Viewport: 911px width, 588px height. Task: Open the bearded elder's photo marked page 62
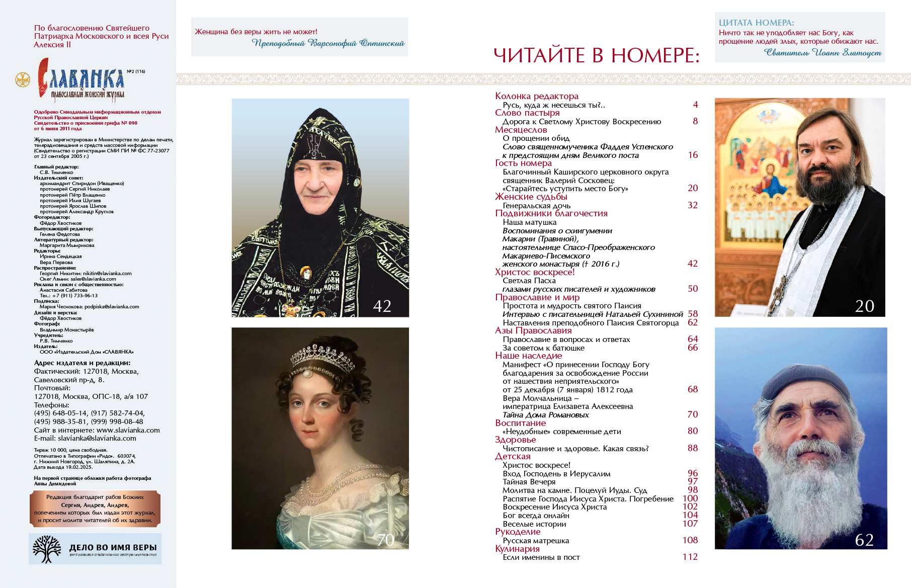[801, 438]
